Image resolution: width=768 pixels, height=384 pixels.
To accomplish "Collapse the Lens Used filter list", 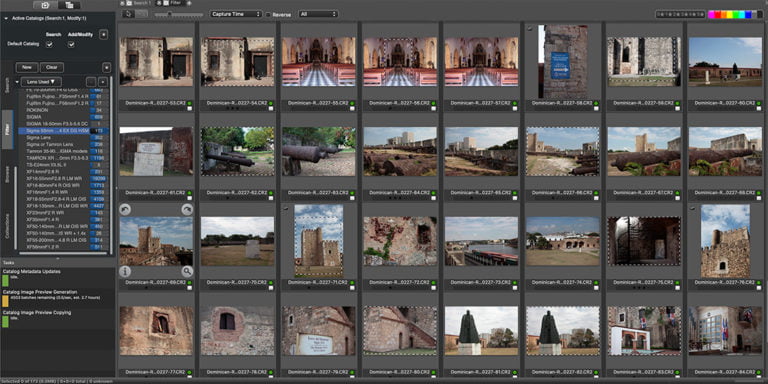I will [17, 82].
